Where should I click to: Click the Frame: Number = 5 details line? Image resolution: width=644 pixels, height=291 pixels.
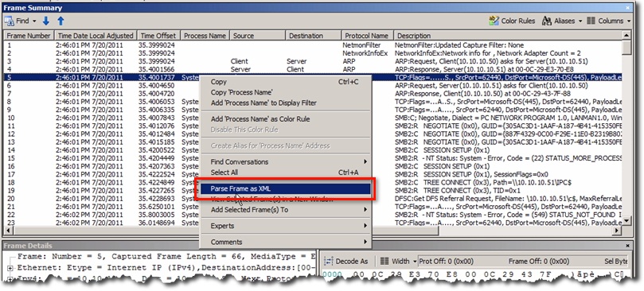[166, 257]
